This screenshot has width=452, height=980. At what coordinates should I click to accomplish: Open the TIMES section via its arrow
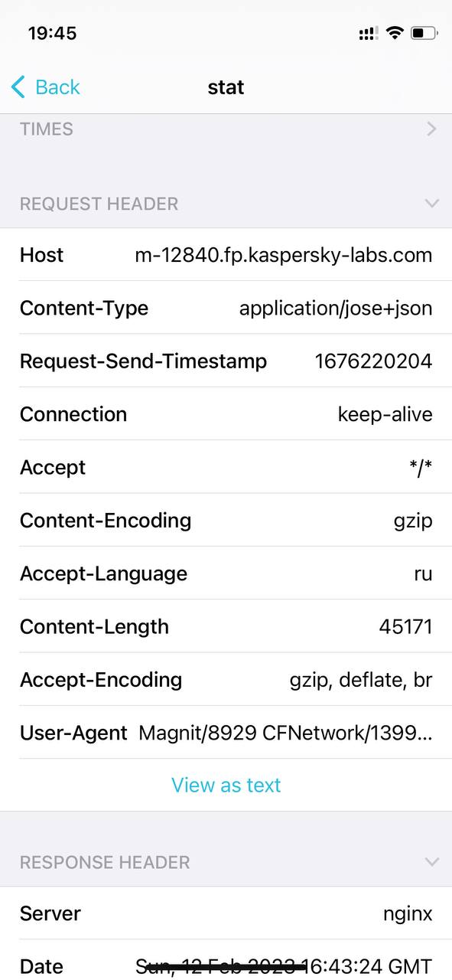[x=431, y=129]
